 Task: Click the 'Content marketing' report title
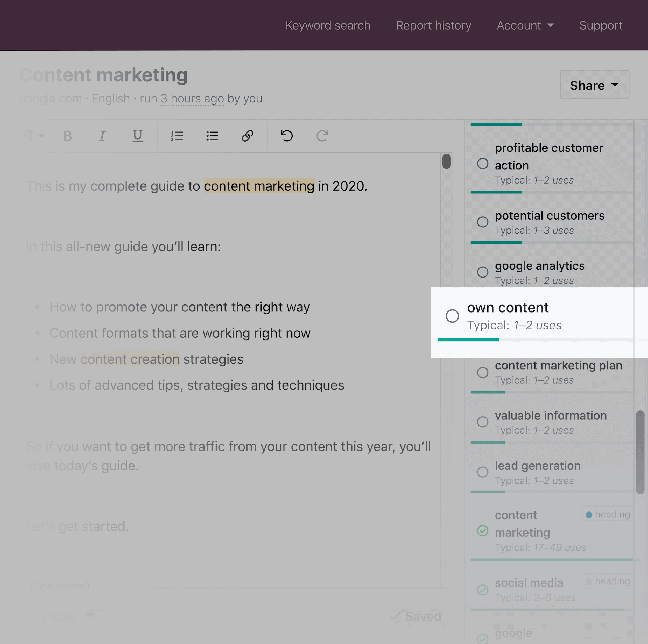(x=104, y=75)
